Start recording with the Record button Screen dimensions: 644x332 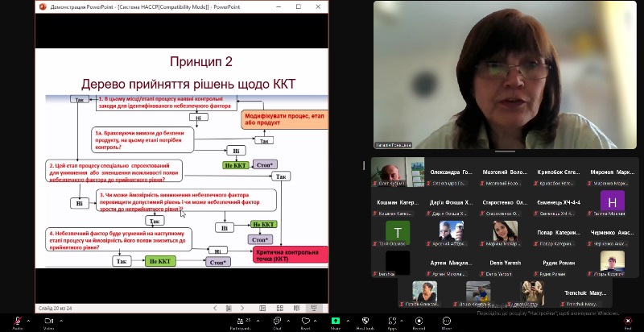419,321
